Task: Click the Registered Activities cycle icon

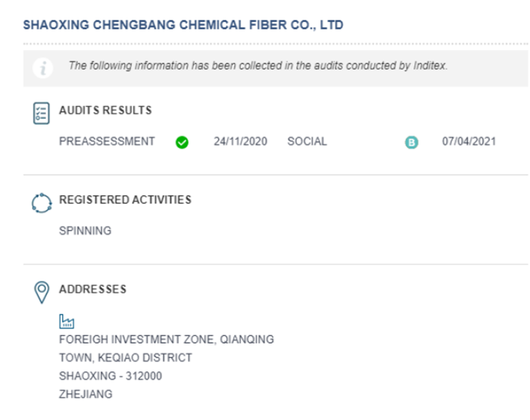Action: point(42,203)
